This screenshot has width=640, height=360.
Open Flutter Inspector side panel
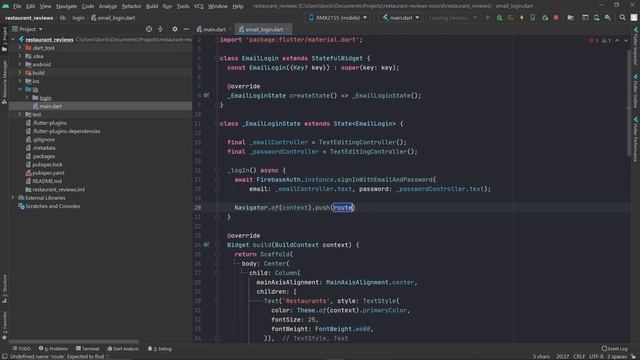pyautogui.click(x=636, y=46)
